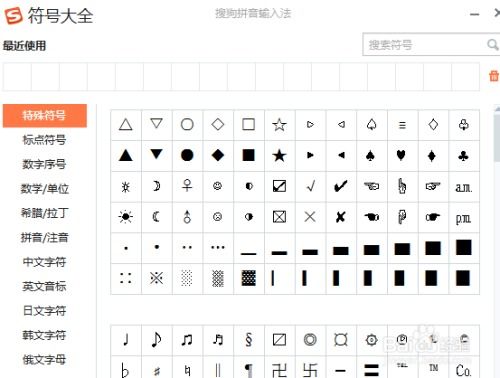Insert the flat music symbol
This screenshot has height=378, width=500.
126,368
